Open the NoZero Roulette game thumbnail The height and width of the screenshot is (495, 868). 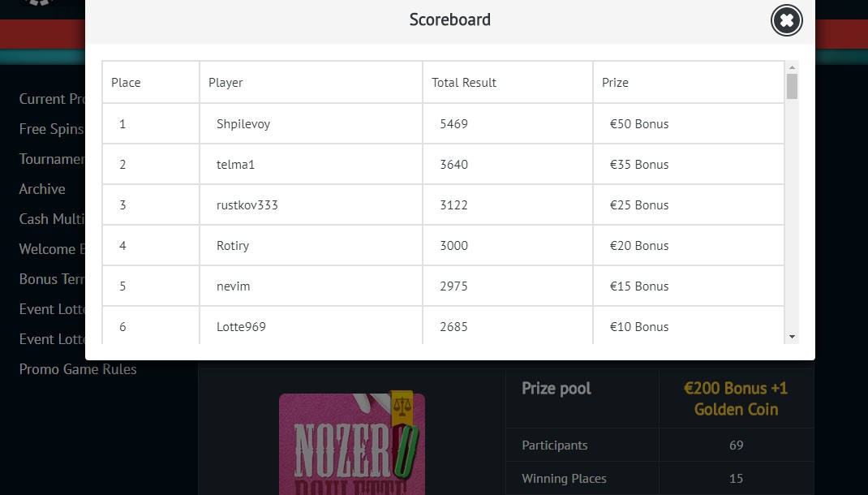coord(351,445)
